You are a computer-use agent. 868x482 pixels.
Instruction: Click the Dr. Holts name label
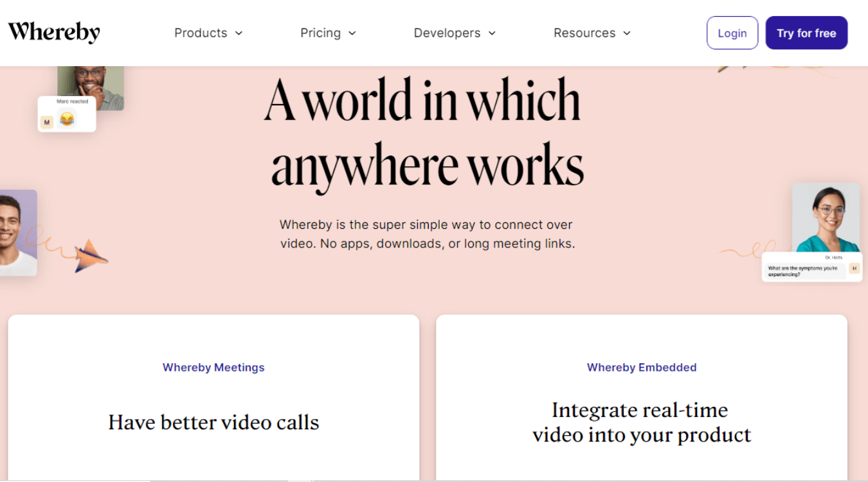[x=833, y=257]
